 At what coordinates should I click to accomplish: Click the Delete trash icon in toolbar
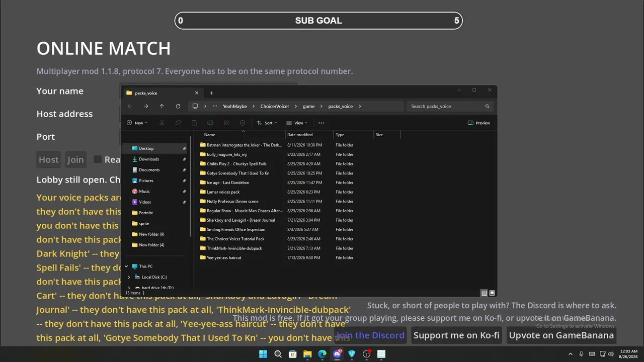click(x=243, y=123)
